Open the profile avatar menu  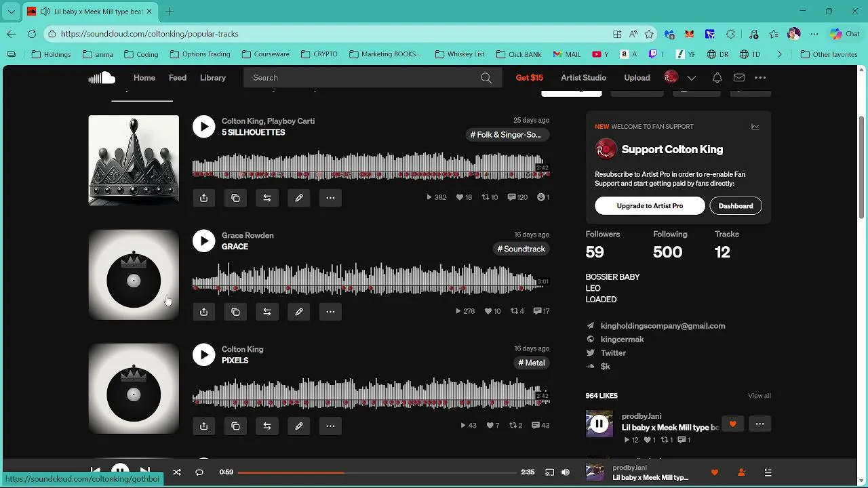point(671,77)
